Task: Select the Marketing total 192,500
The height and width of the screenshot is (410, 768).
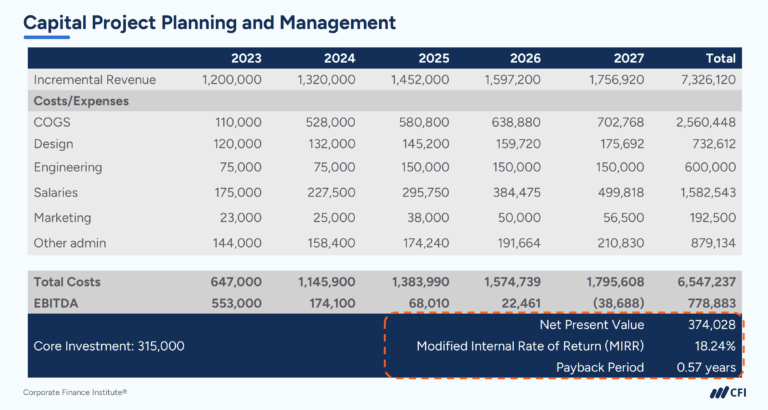Action: coord(713,217)
